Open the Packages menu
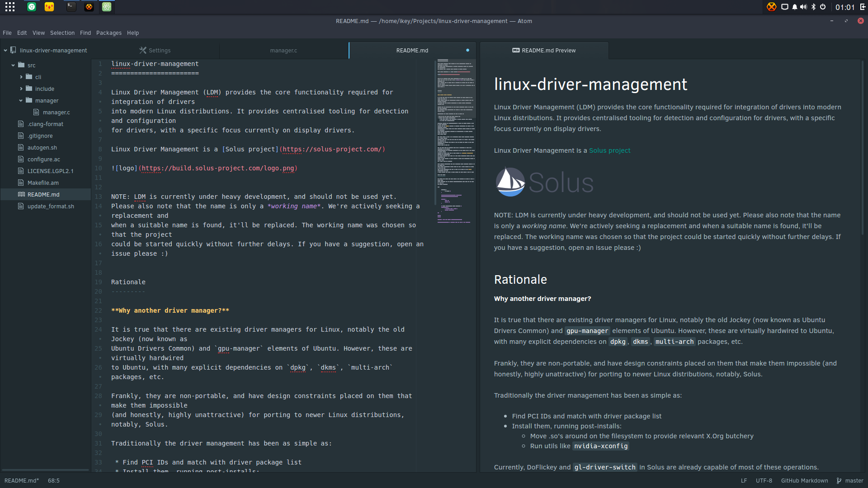The image size is (868, 488). [x=109, y=33]
